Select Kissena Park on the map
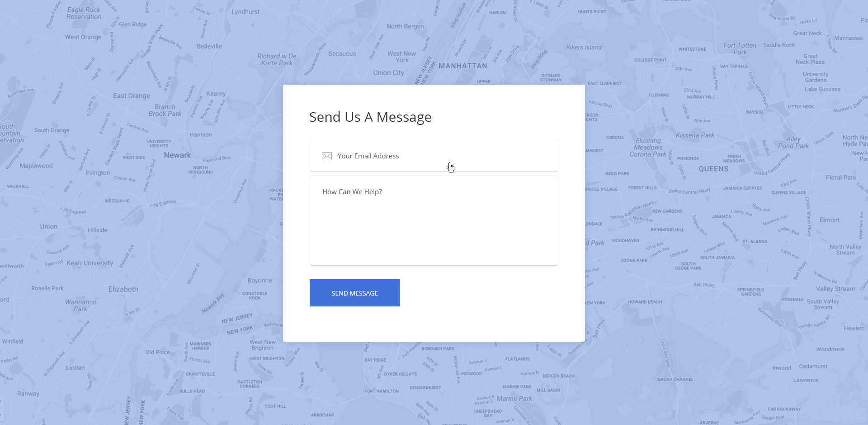The width and height of the screenshot is (868, 425). 695,135
